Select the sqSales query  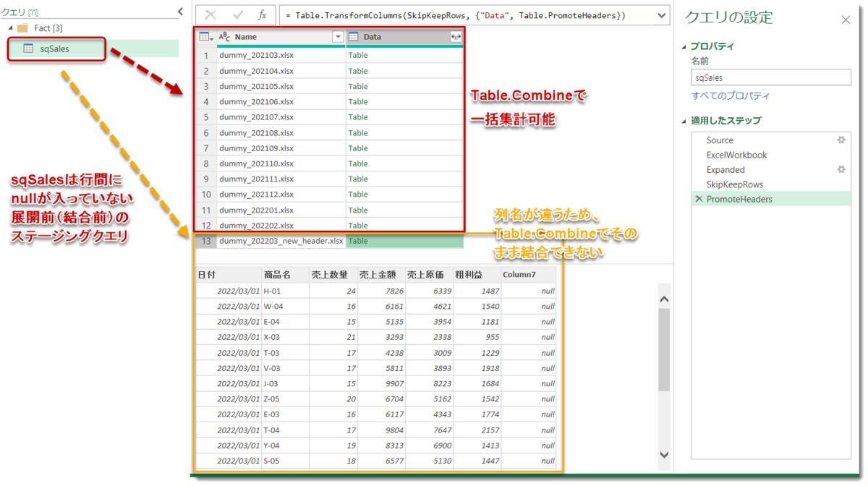tap(56, 48)
